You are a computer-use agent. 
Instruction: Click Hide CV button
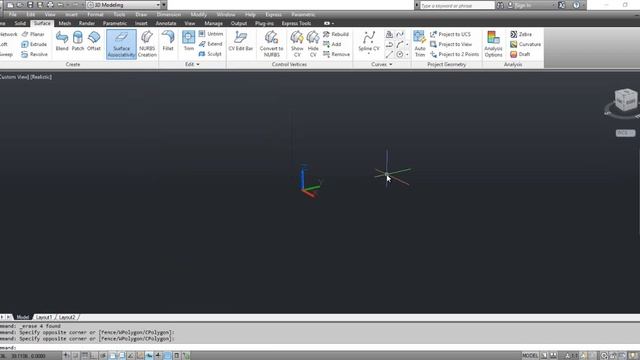(313, 44)
